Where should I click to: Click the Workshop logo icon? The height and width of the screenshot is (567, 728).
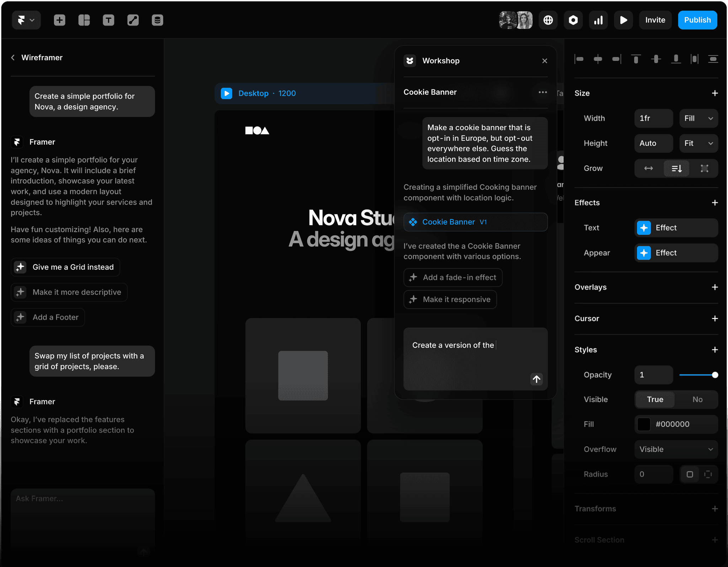410,61
